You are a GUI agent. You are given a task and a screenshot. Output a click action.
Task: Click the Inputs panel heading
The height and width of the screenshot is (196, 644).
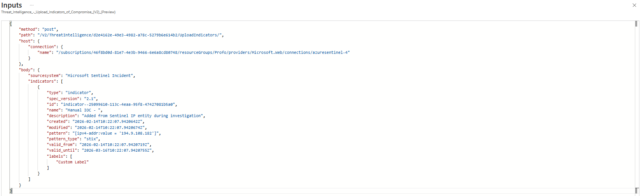[x=12, y=5]
